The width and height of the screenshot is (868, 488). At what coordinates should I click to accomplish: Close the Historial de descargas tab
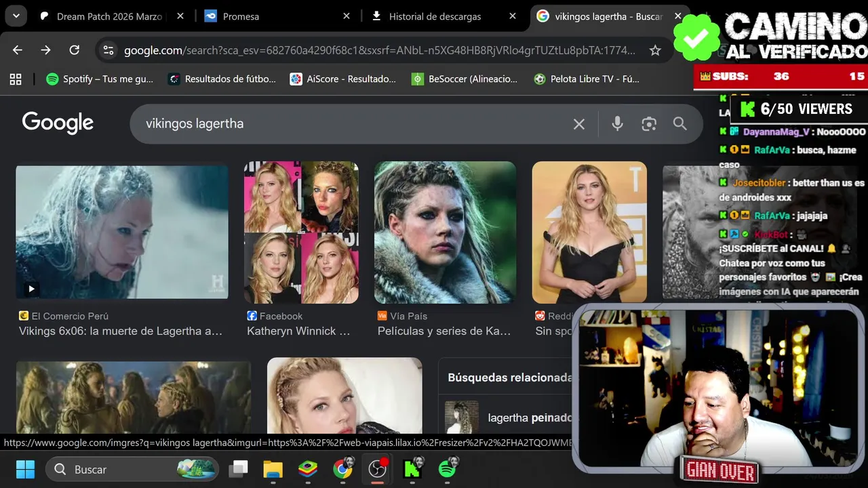[513, 16]
